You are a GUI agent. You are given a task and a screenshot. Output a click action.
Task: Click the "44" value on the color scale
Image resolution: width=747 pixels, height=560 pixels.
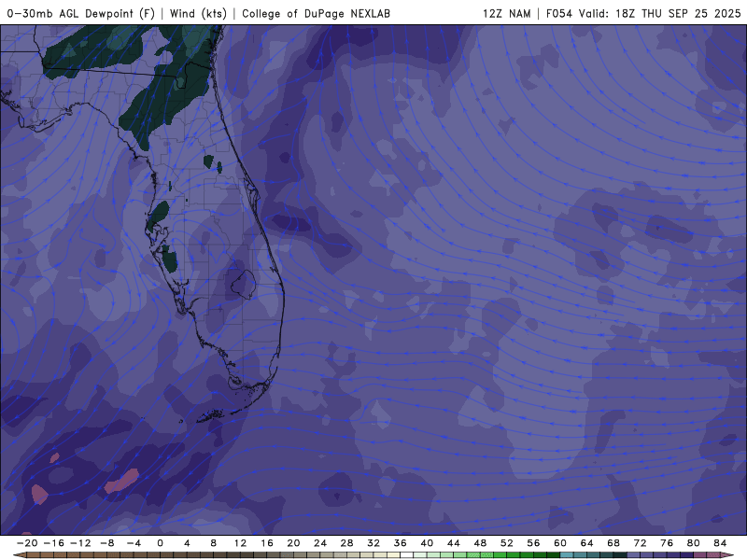(454, 543)
